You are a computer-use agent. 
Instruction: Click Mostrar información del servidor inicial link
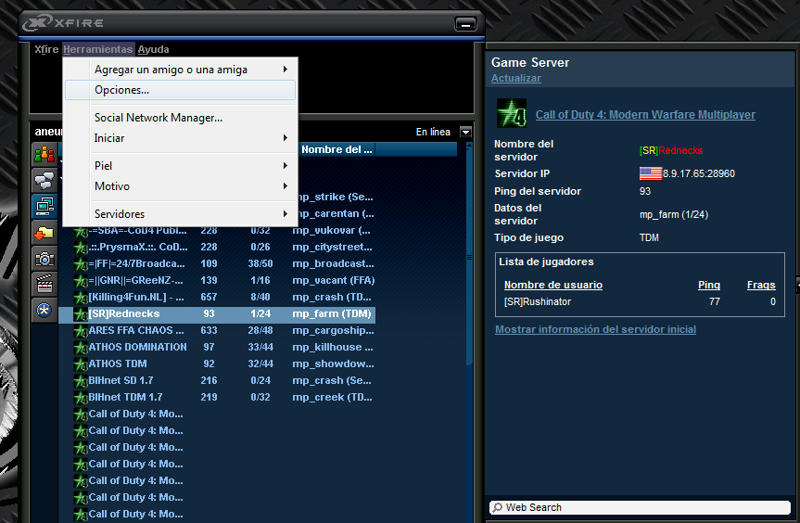point(595,330)
